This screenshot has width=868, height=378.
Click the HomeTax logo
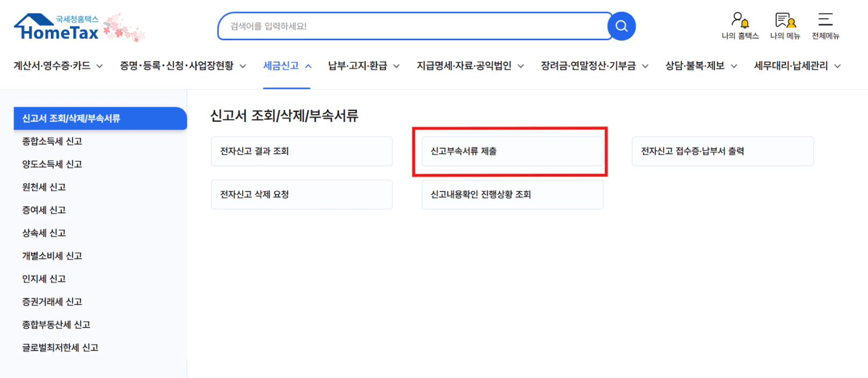(57, 28)
